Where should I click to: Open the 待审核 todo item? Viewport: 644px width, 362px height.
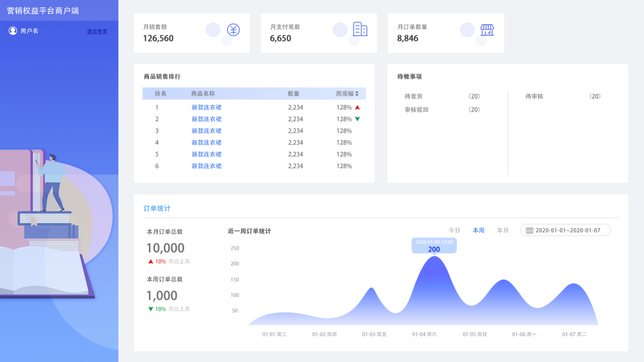point(534,97)
